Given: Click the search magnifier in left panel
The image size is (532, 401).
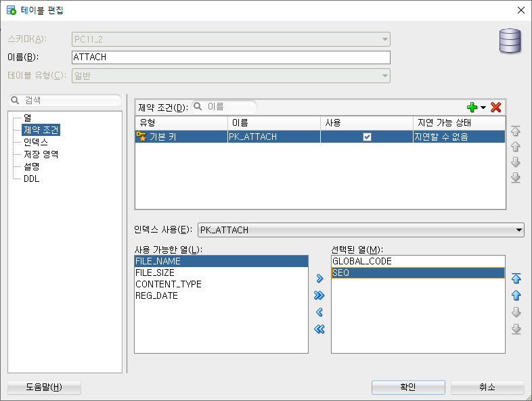Looking at the screenshot, I should 15,100.
